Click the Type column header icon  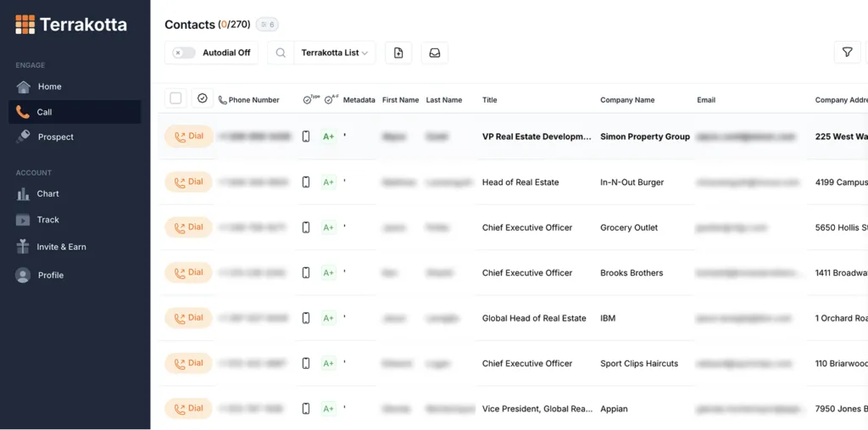tap(311, 99)
